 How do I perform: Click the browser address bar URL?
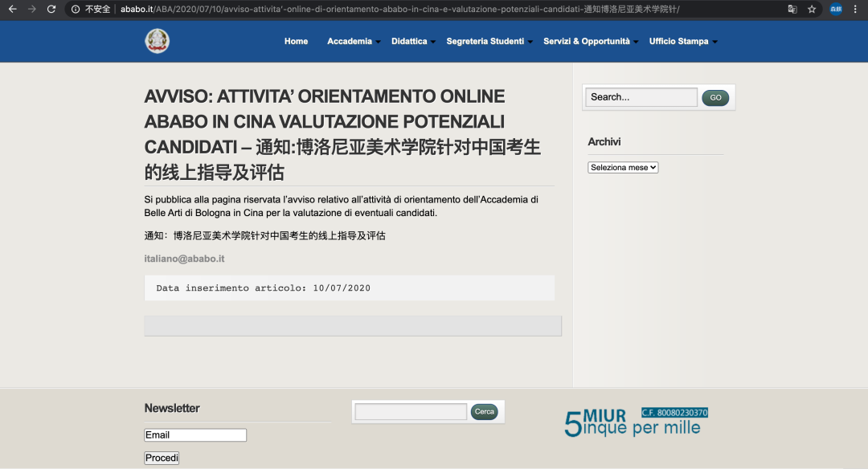(399, 9)
